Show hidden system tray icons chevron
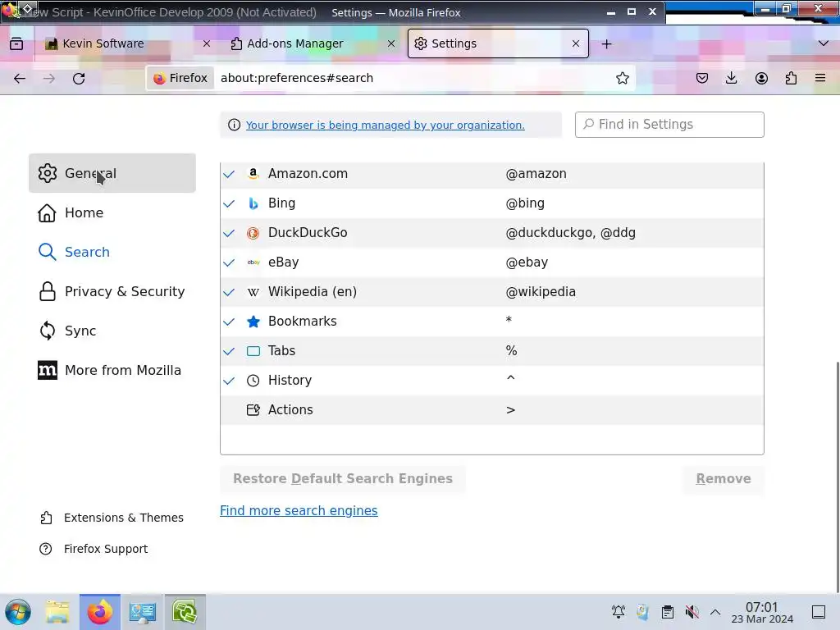Image resolution: width=840 pixels, height=630 pixels. (715, 612)
